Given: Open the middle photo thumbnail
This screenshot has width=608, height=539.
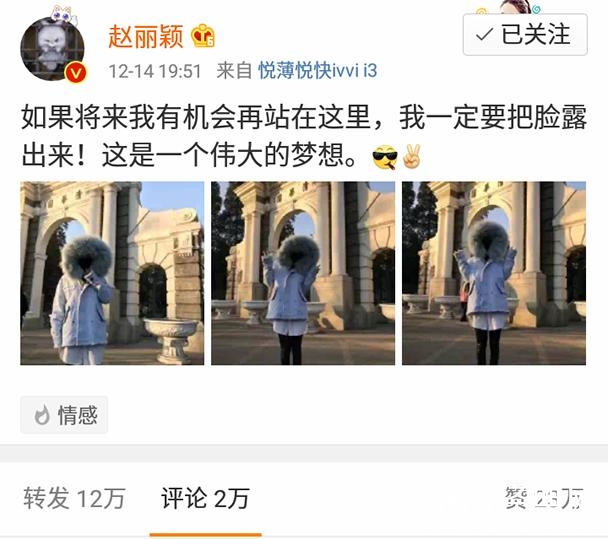Looking at the screenshot, I should pos(303,273).
